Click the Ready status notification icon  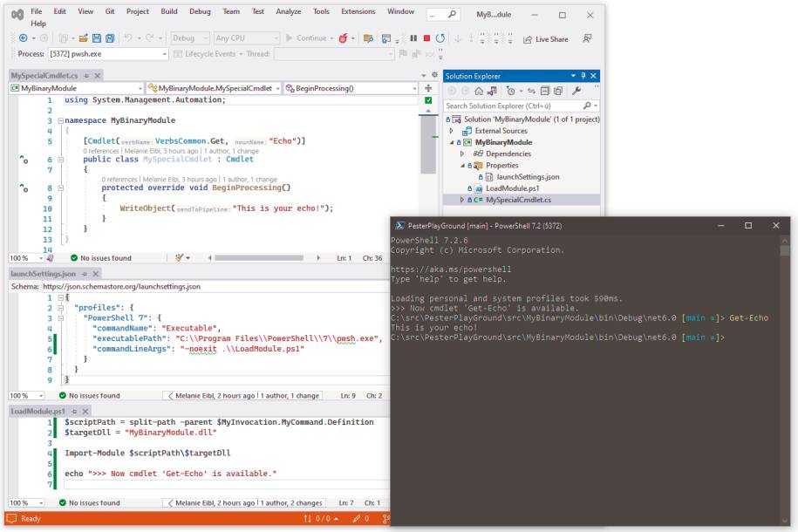pyautogui.click(x=11, y=518)
